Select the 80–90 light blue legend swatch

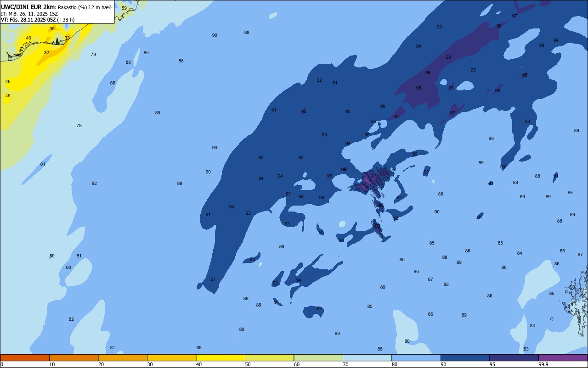[416, 357]
